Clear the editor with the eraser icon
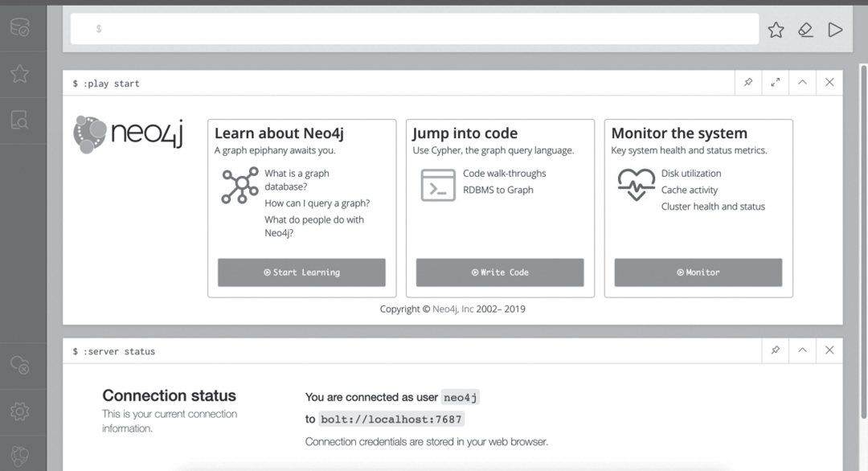This screenshot has width=868, height=471. tap(805, 30)
